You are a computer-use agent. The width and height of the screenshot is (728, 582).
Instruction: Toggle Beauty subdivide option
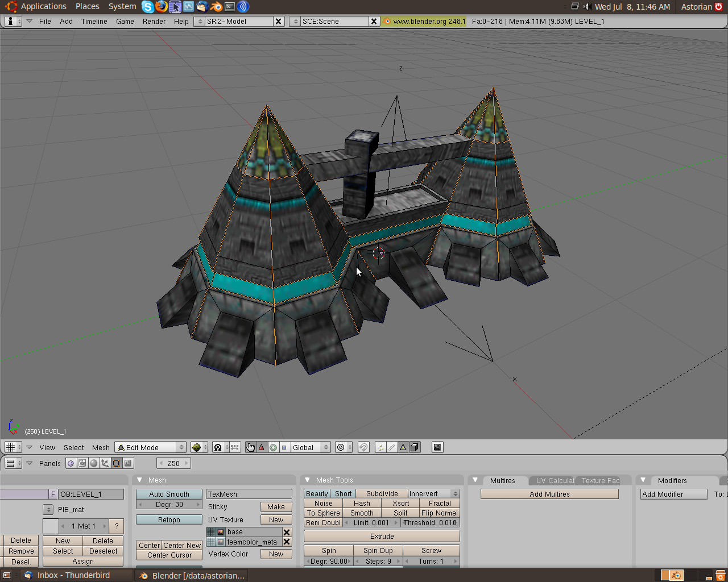pos(317,494)
